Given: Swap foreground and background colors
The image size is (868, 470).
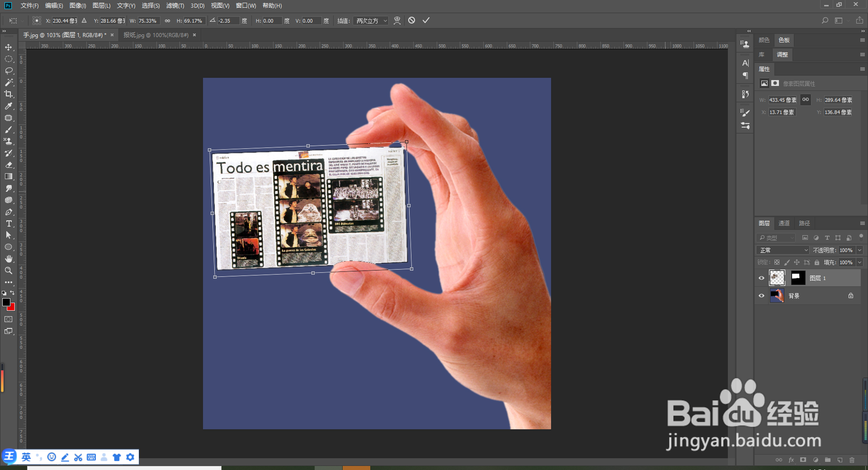Looking at the screenshot, I should coord(12,293).
